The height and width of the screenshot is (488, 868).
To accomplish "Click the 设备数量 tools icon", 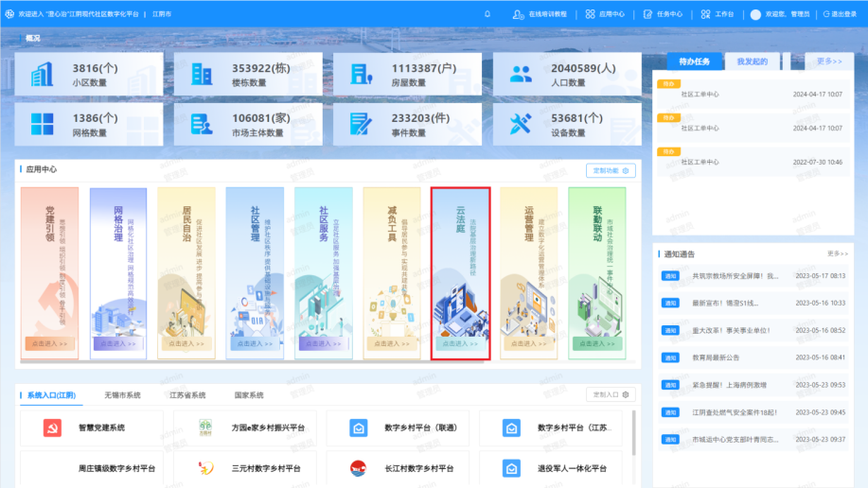I will tap(521, 125).
